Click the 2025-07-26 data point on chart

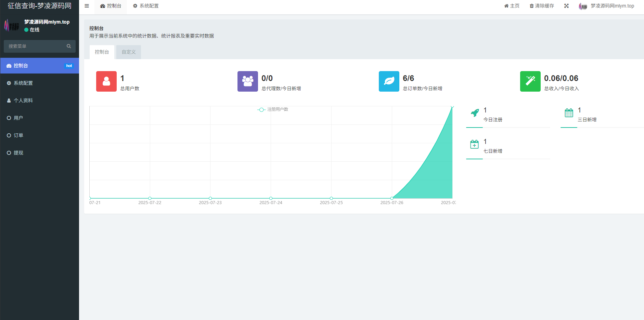pyautogui.click(x=392, y=198)
